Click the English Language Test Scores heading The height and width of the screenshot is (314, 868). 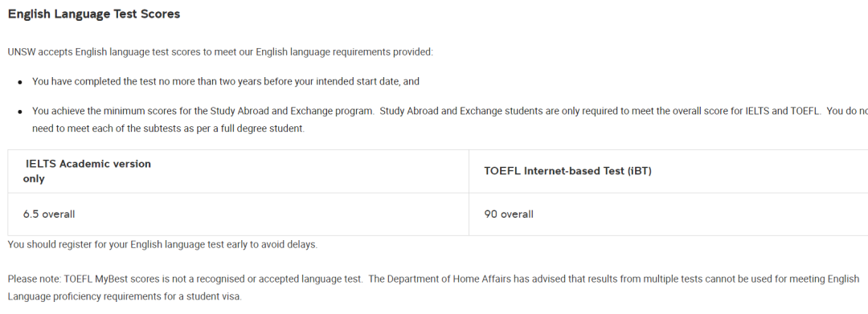click(94, 14)
